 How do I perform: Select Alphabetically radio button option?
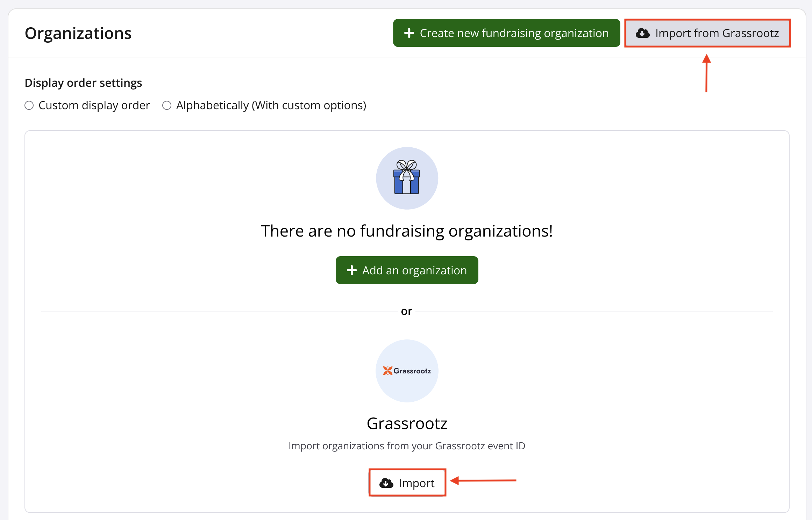point(167,105)
